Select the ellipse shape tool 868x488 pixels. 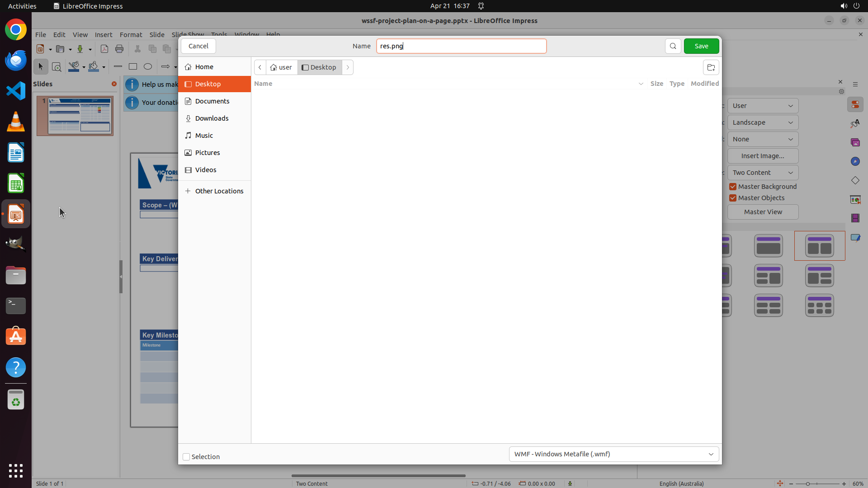point(148,66)
